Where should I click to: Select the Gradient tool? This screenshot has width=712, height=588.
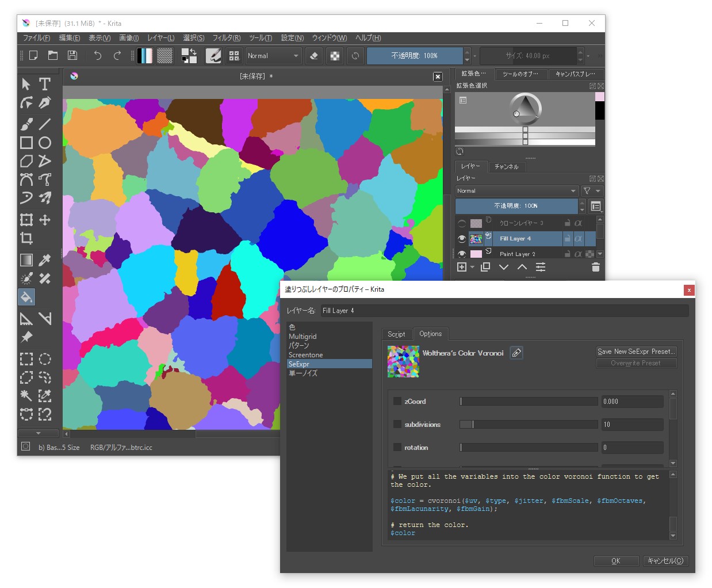(x=26, y=260)
